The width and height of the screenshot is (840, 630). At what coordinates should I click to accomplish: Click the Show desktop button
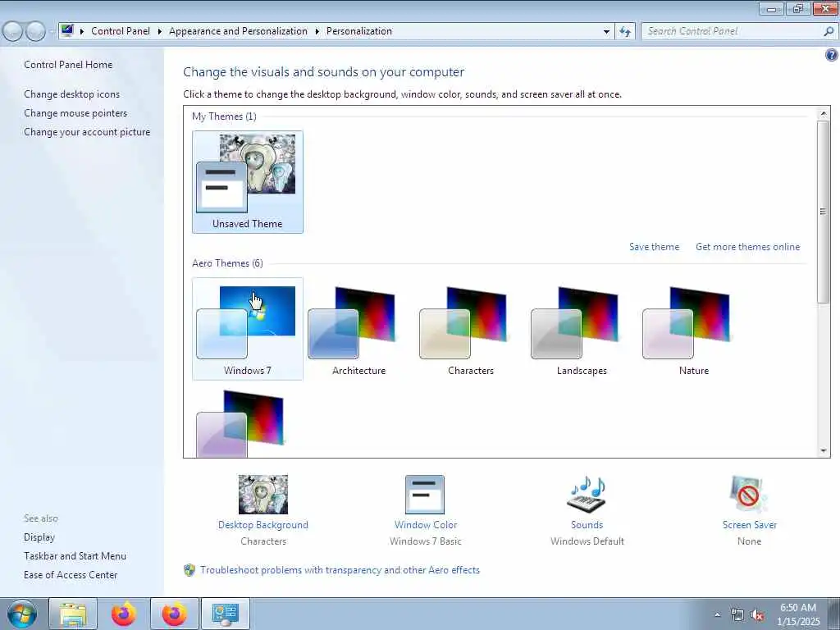(833, 614)
